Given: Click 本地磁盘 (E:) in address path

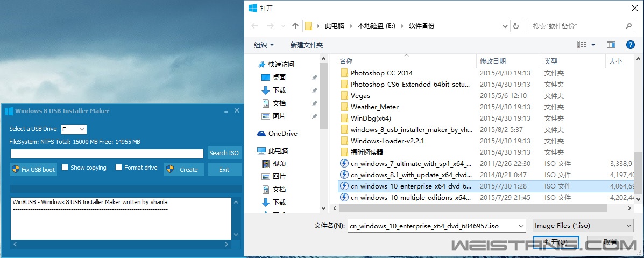Looking at the screenshot, I should click(376, 26).
